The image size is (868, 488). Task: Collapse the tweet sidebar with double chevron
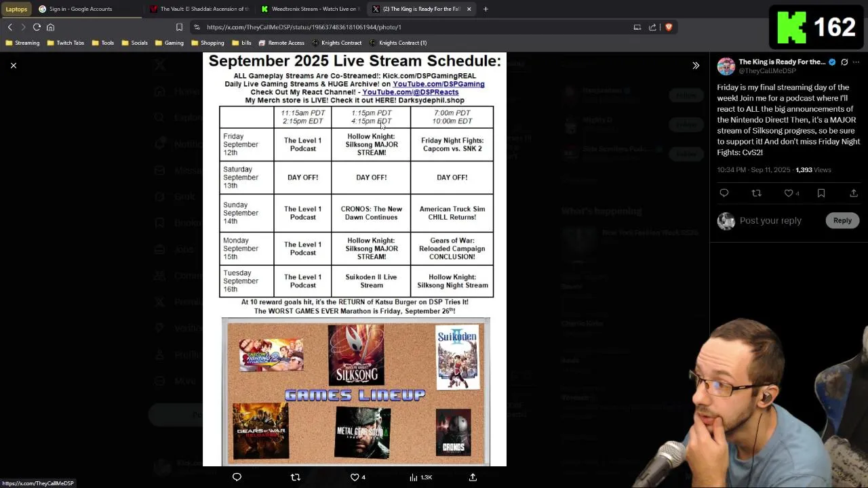pyautogui.click(x=696, y=66)
